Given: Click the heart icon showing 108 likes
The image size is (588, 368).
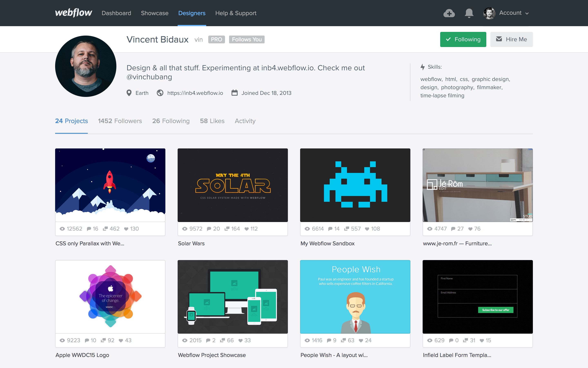Looking at the screenshot, I should pyautogui.click(x=367, y=229).
